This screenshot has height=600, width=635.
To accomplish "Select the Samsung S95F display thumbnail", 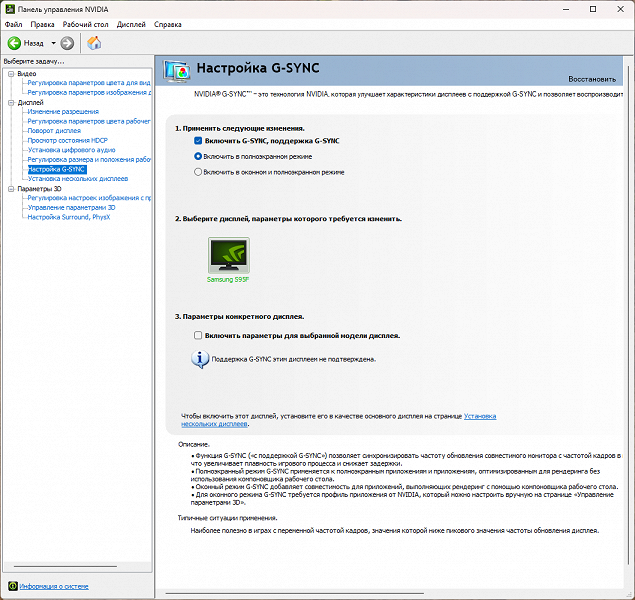I will point(229,255).
